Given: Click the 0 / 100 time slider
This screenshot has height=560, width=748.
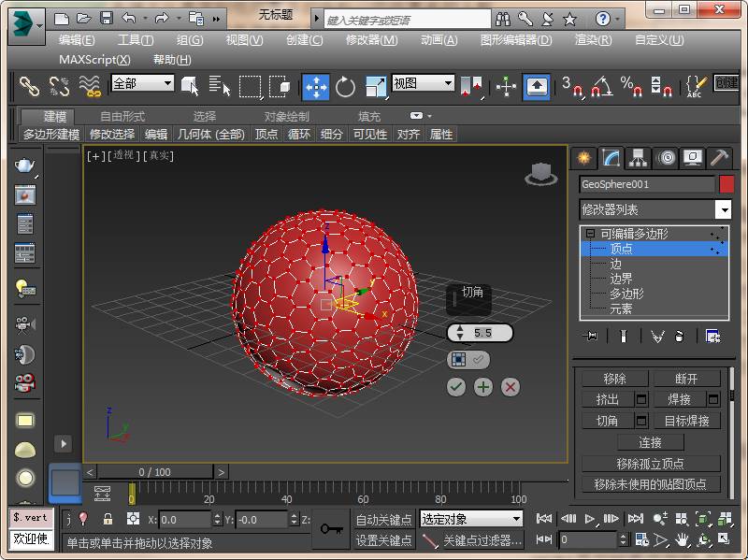Looking at the screenshot, I should click(x=154, y=472).
